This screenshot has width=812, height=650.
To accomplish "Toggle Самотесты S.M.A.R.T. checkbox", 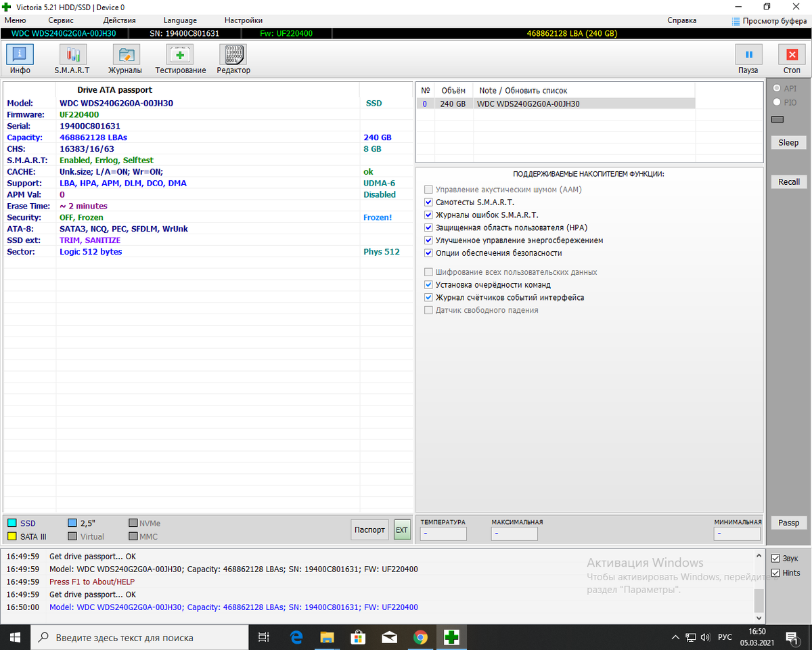I will [x=428, y=202].
